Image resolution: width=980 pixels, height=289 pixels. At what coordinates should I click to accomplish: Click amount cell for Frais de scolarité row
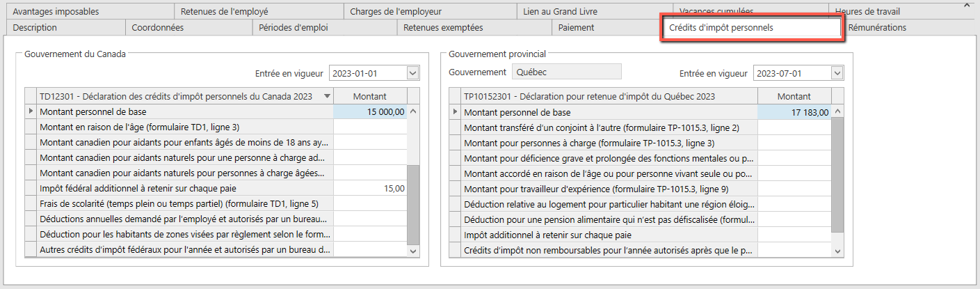pos(370,203)
